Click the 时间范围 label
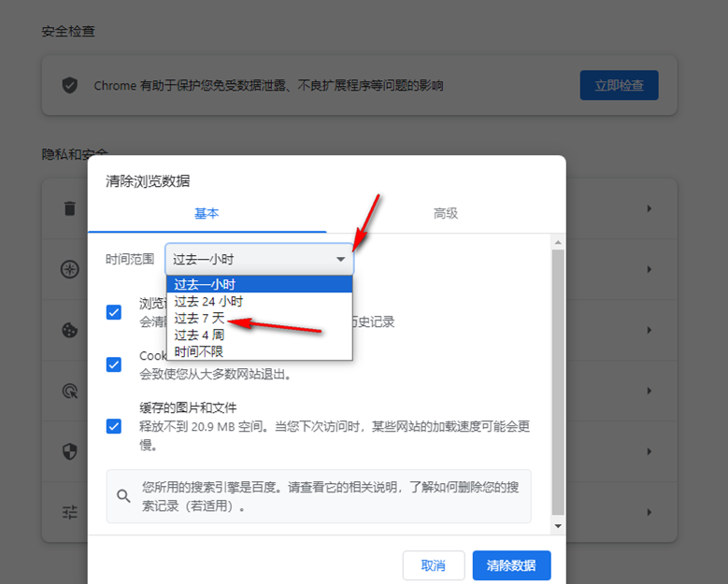Screen dimensions: 728x584 [130, 259]
